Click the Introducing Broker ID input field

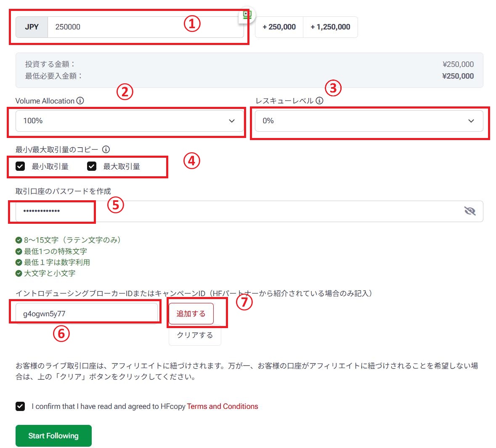click(86, 314)
